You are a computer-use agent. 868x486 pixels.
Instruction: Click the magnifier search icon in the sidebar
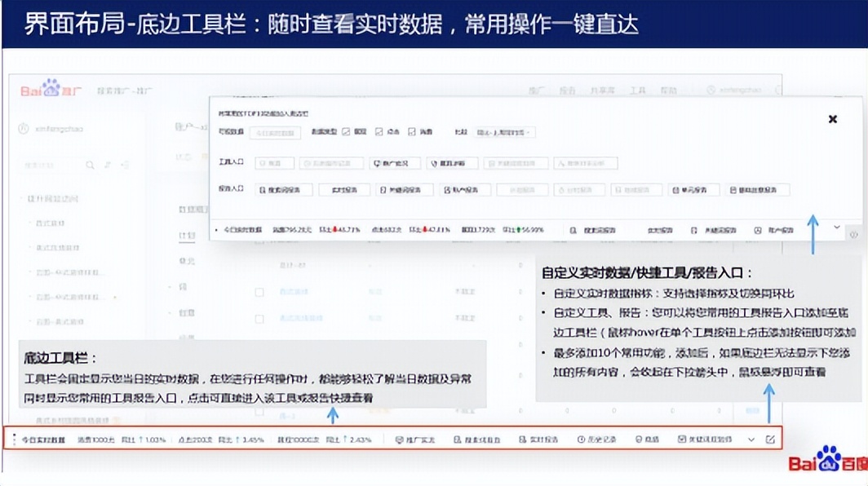[x=90, y=165]
